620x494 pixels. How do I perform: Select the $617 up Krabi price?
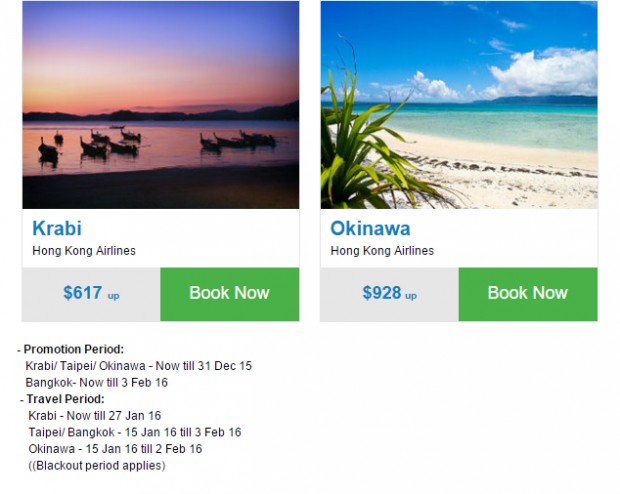91,293
